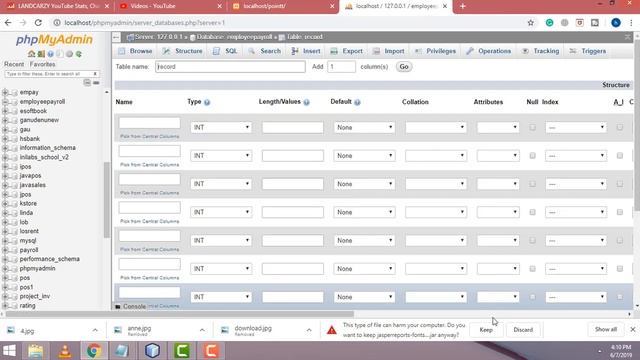The height and width of the screenshot is (360, 640).
Task: Click the green reload navigation panel icon
Action: click(x=79, y=54)
